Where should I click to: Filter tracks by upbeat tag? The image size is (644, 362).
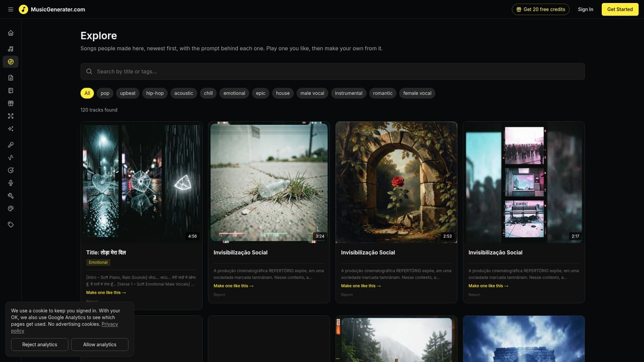click(x=128, y=93)
